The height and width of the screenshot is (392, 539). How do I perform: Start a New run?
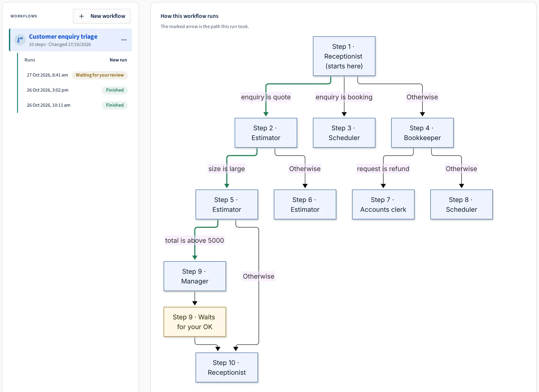click(x=118, y=60)
